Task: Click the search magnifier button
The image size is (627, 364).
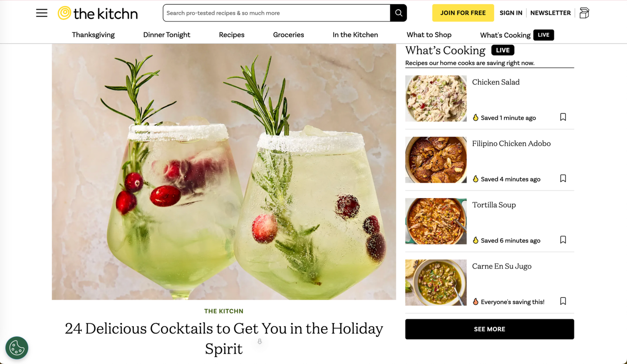Action: [x=399, y=13]
